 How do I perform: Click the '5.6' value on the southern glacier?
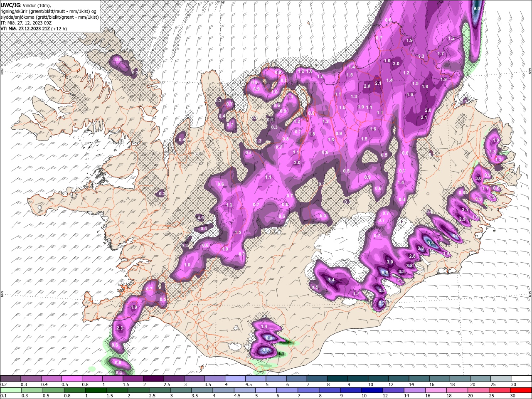pos(266,351)
